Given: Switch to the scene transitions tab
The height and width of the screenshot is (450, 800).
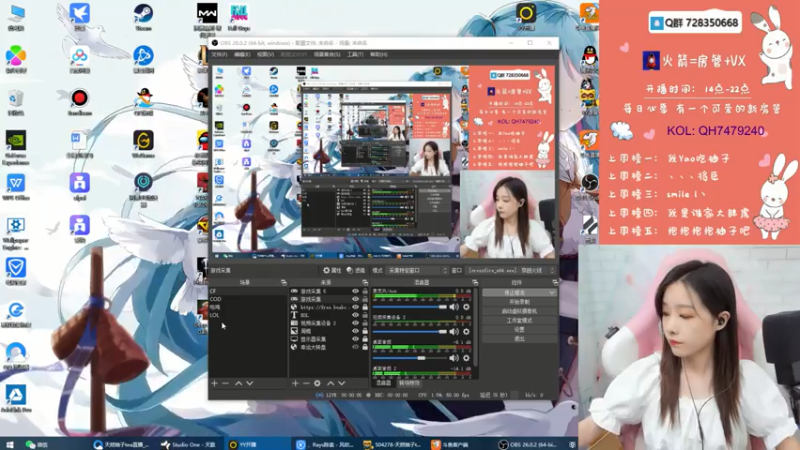Looking at the screenshot, I should (x=409, y=383).
